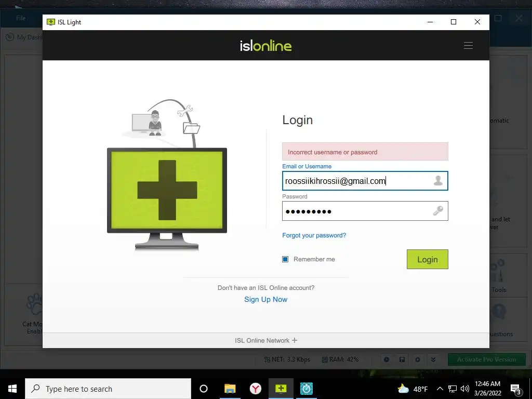This screenshot has width=532, height=399.
Task: Open the File menu in the background window
Action: click(21, 18)
